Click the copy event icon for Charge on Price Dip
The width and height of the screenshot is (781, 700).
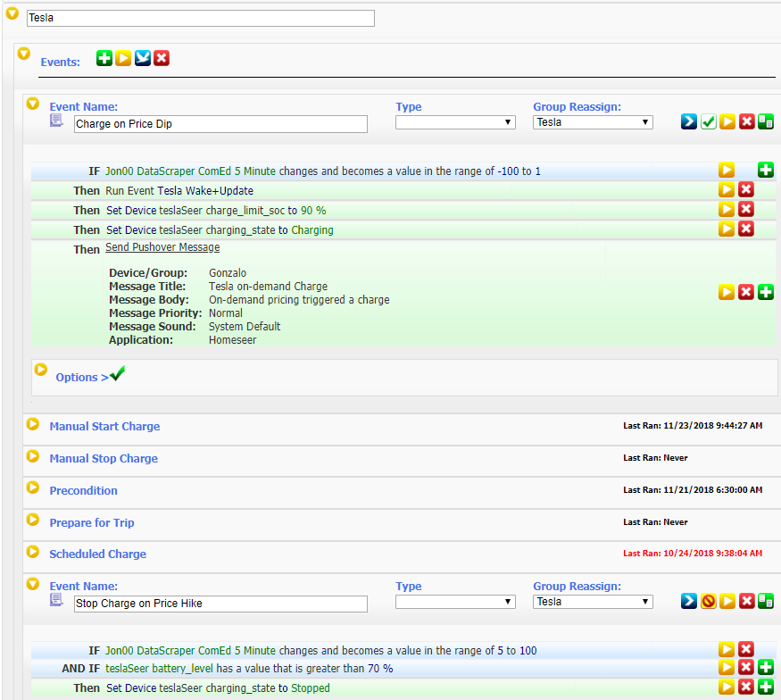[765, 122]
